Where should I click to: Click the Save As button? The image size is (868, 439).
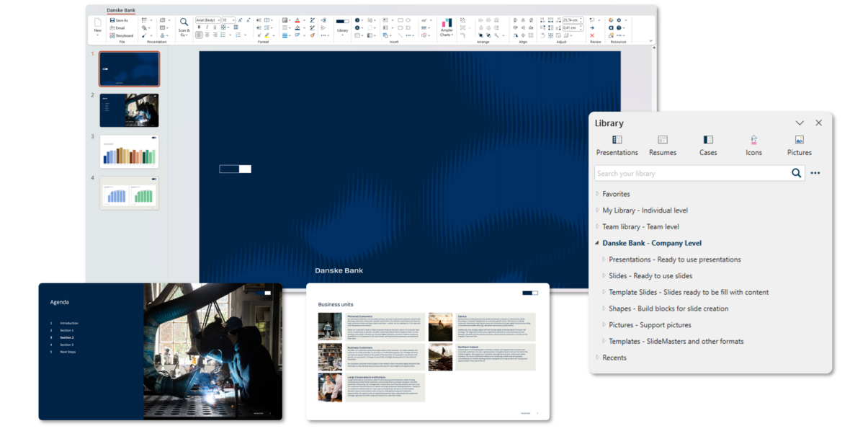pyautogui.click(x=119, y=20)
